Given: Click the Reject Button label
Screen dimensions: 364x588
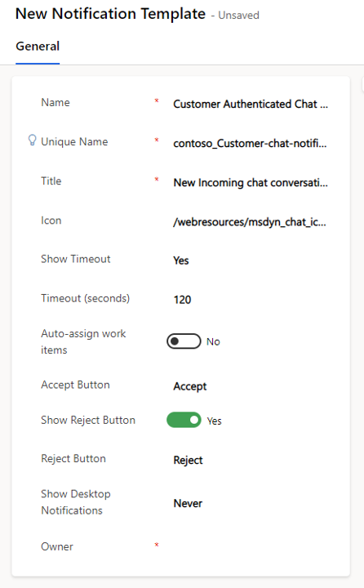Looking at the screenshot, I should [x=73, y=459].
